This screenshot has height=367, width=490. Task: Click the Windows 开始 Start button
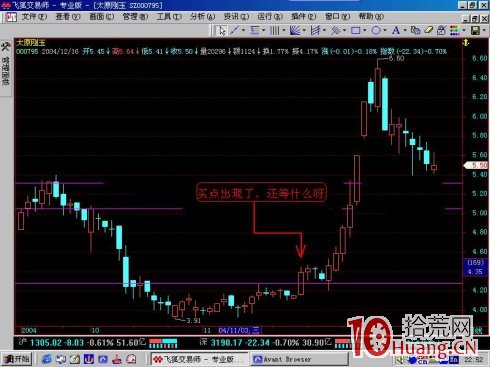click(17, 359)
